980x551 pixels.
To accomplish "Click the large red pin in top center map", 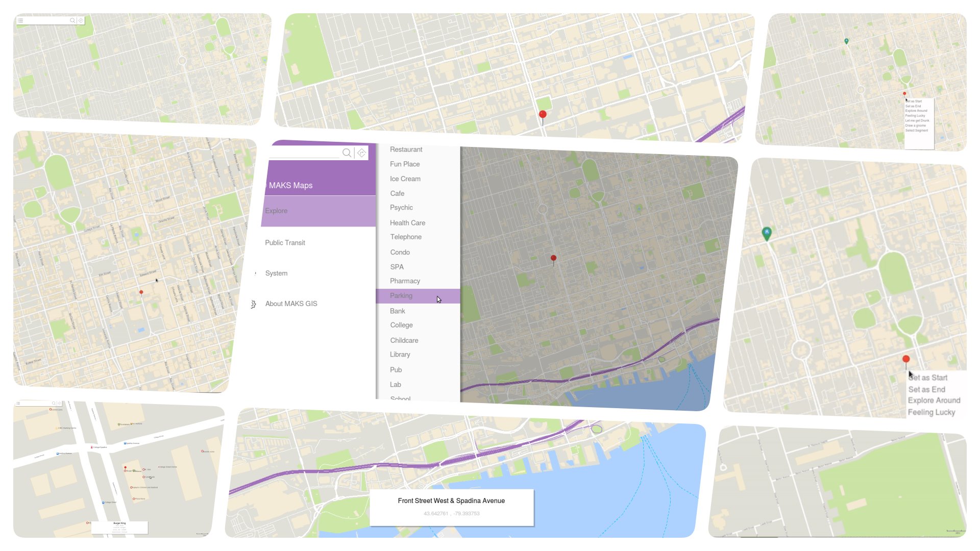I will (543, 115).
